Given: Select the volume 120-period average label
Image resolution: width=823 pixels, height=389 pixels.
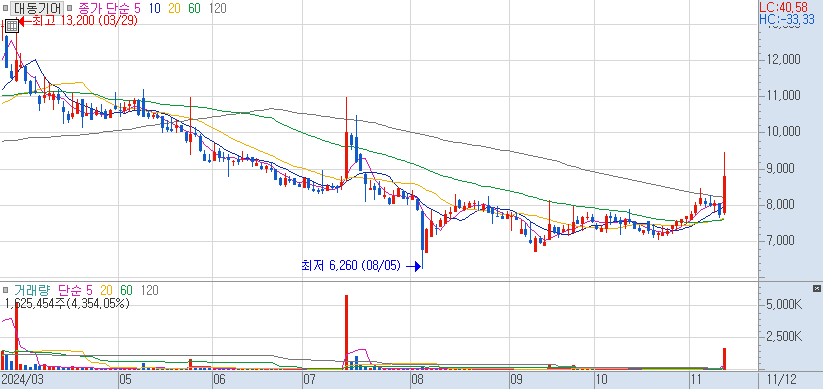Looking at the screenshot, I should point(150,290).
